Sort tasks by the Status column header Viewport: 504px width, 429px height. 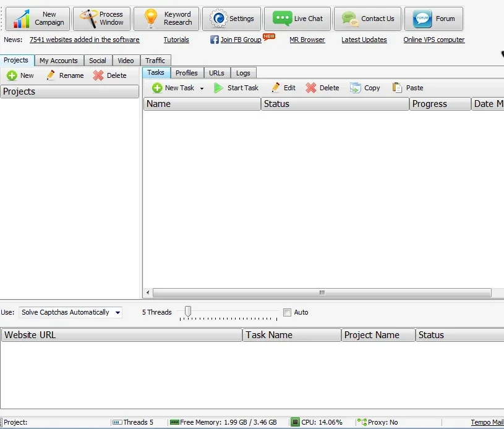(x=335, y=104)
